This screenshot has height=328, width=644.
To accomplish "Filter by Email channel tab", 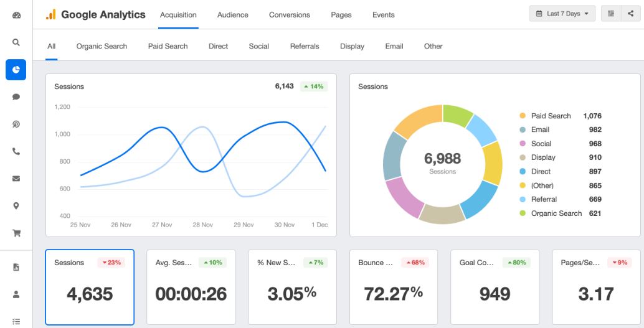I will click(x=394, y=47).
